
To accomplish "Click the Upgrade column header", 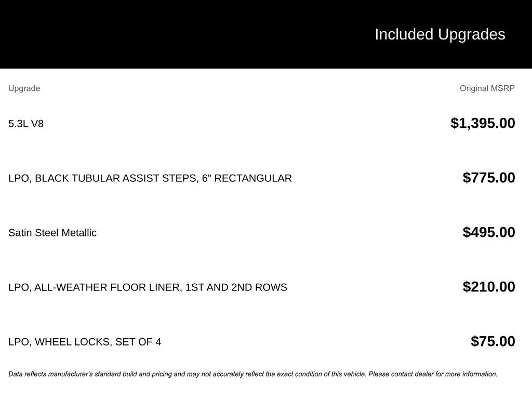I will point(24,88).
